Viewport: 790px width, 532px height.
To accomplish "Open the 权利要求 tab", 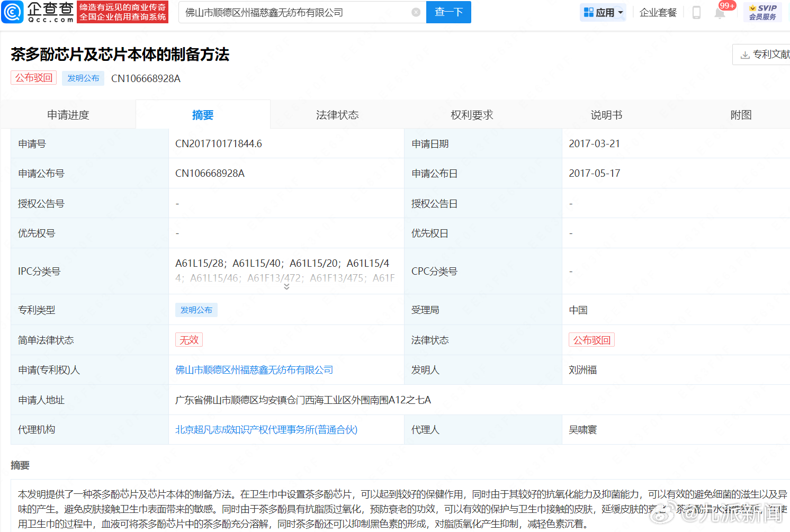I will [472, 115].
